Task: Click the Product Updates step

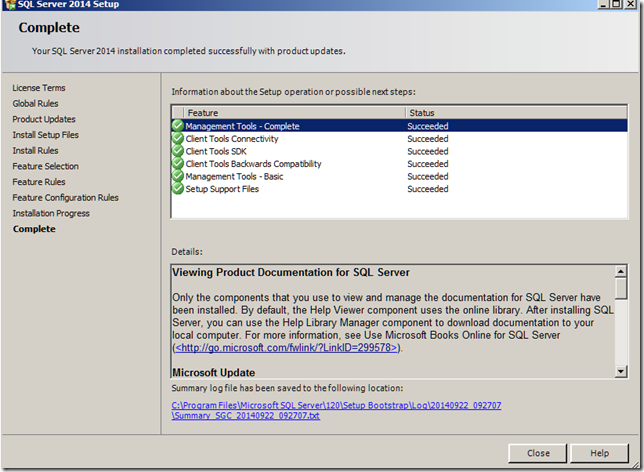Action: [44, 119]
